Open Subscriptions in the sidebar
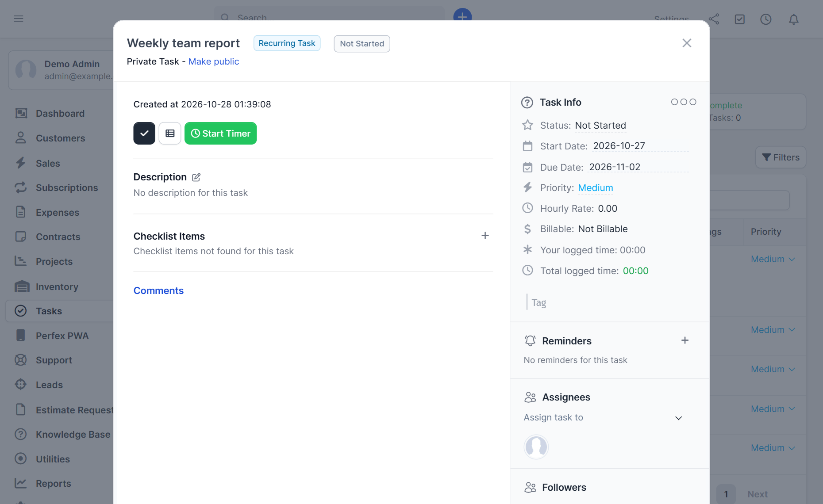Image resolution: width=823 pixels, height=504 pixels. pos(67,188)
